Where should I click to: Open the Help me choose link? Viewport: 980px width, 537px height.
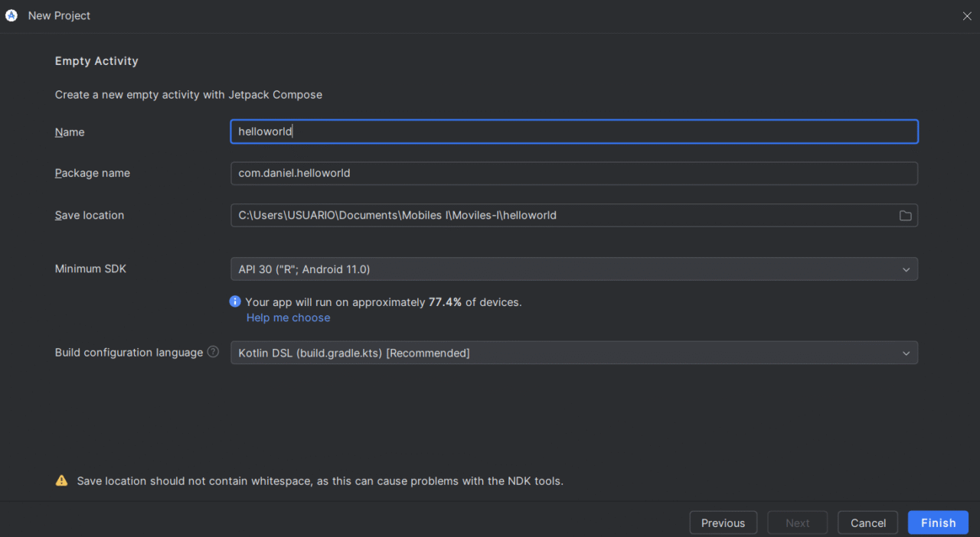point(289,317)
